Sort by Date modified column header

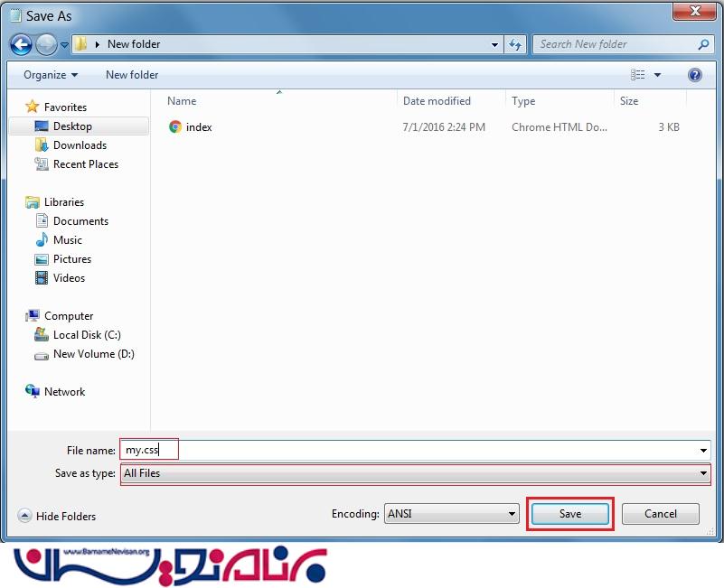tap(437, 101)
